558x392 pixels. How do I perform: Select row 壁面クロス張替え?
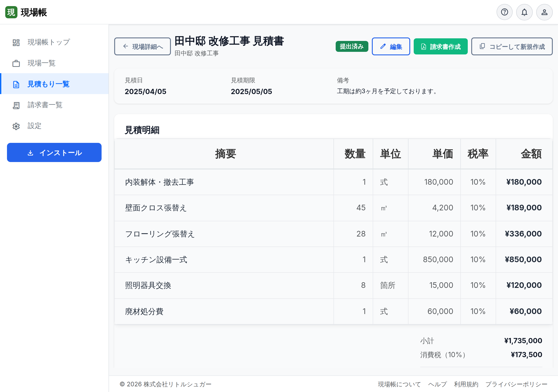(333, 208)
